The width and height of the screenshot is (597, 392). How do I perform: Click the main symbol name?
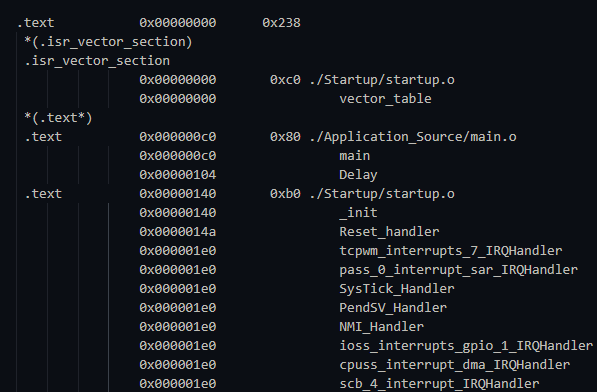click(x=354, y=156)
